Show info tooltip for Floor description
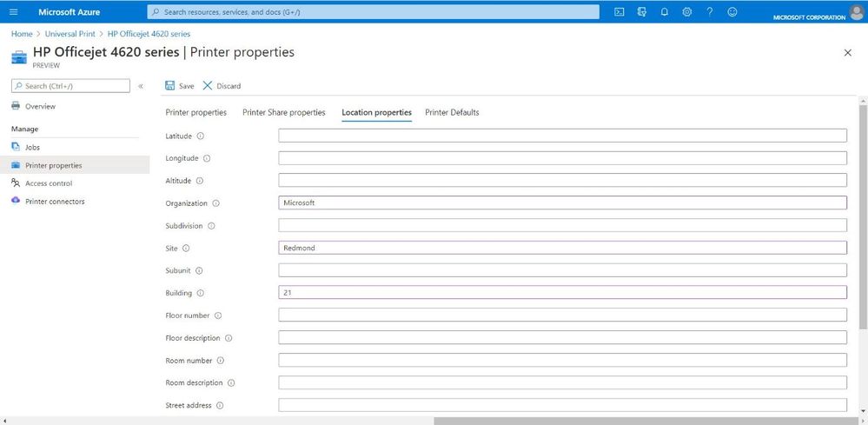 click(229, 338)
